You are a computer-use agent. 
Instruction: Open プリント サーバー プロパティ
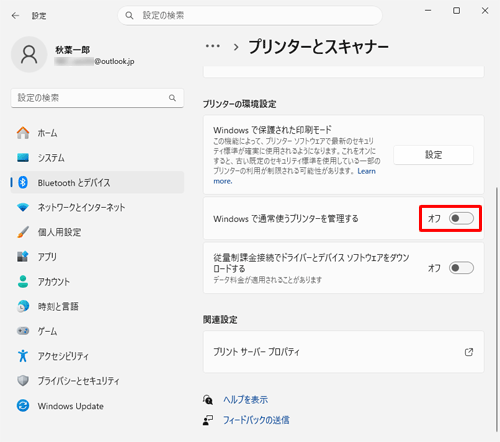343,352
